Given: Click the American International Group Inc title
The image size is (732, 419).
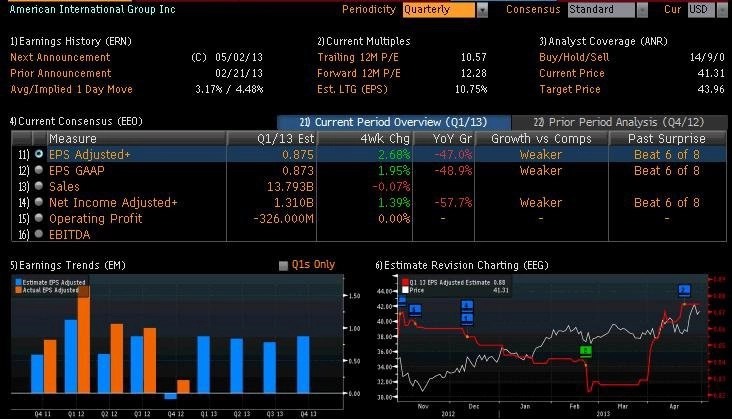Looking at the screenshot, I should tap(92, 9).
